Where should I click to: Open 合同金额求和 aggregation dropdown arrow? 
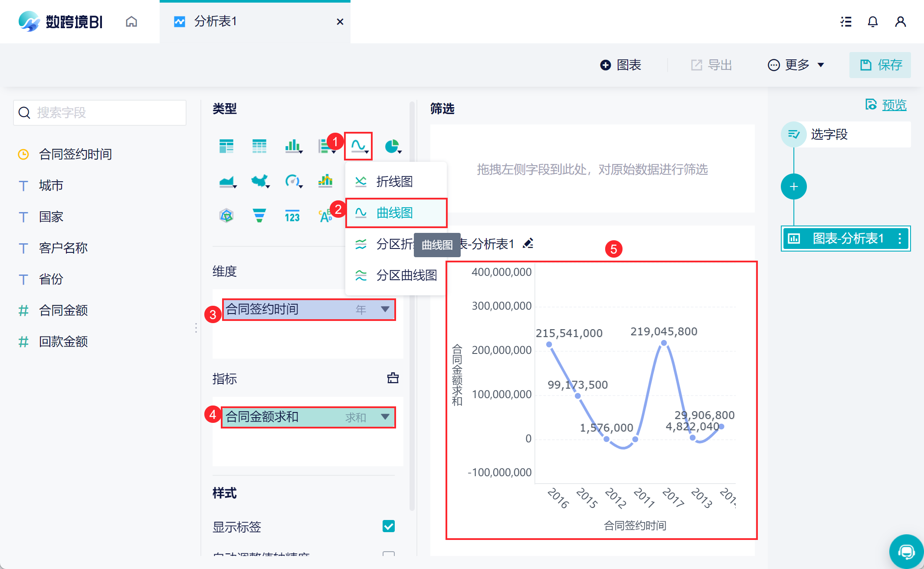coord(385,417)
